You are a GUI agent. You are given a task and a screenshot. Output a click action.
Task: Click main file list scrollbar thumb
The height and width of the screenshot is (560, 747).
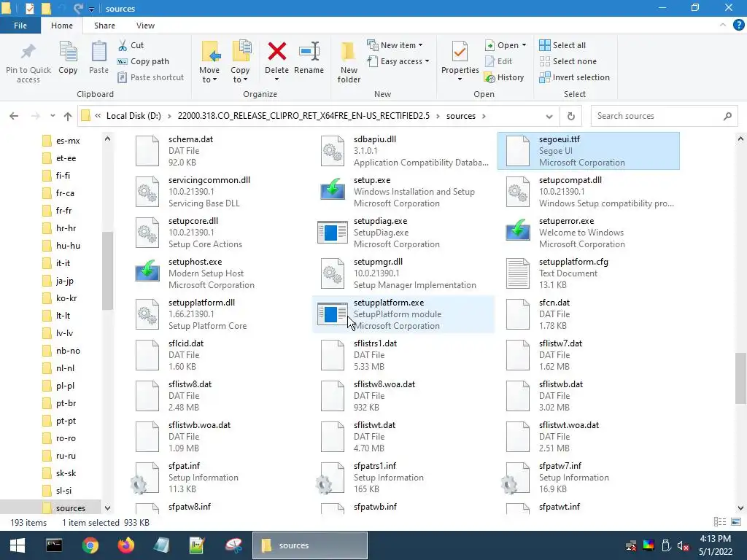tap(740, 378)
